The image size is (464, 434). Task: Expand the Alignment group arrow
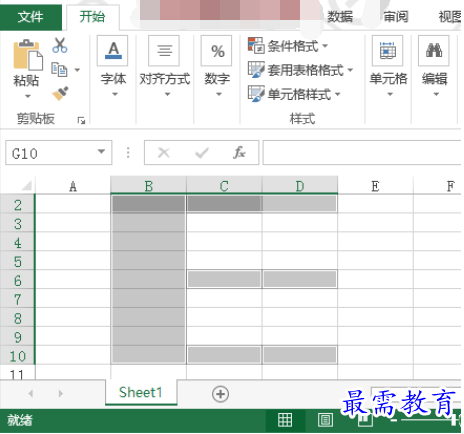pyautogui.click(x=167, y=95)
